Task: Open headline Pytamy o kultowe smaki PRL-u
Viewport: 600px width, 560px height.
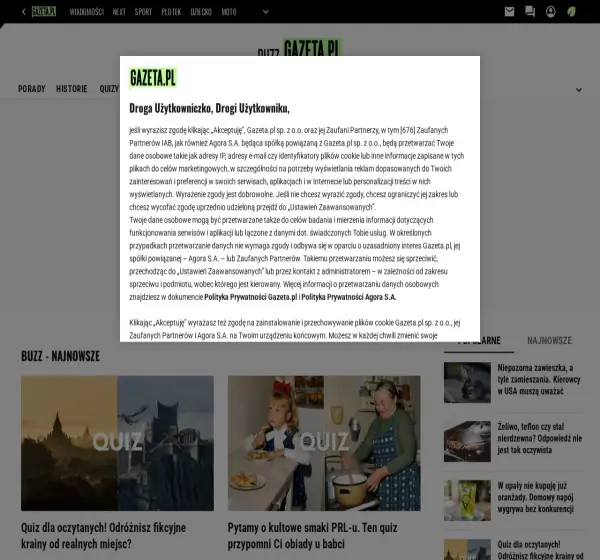Action: click(313, 536)
